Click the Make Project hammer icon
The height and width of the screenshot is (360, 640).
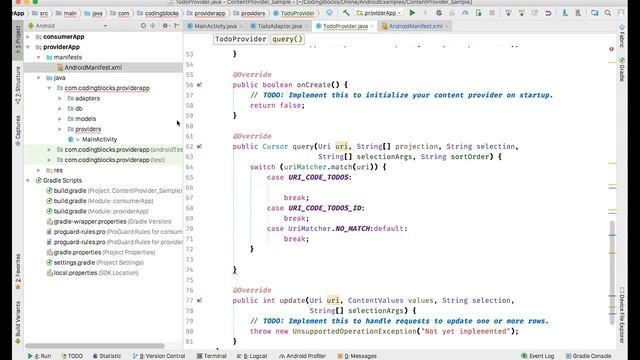(346, 13)
